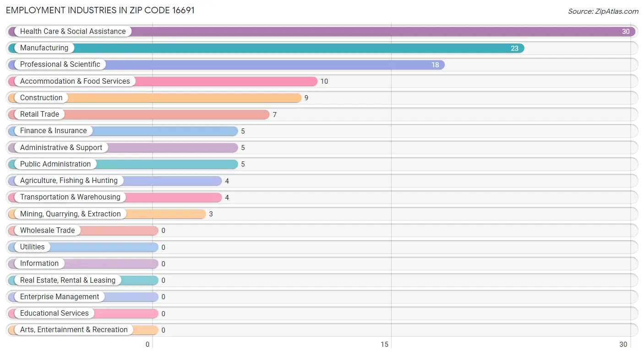Select the Manufacturing bar label
Viewport: 644px width, 355px height.
tap(44, 48)
